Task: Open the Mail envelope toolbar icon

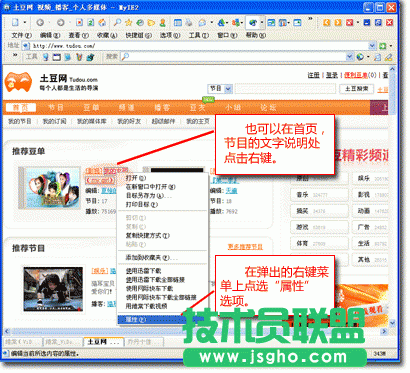Action: (202, 23)
